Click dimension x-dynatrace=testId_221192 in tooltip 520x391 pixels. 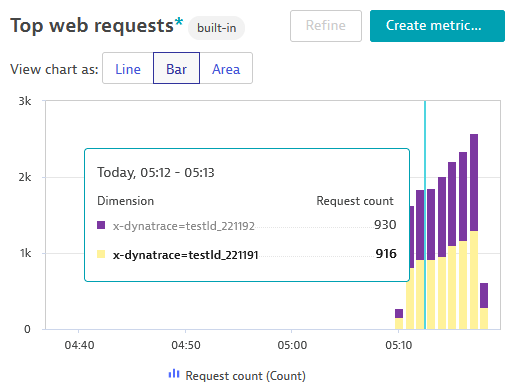[x=184, y=226]
